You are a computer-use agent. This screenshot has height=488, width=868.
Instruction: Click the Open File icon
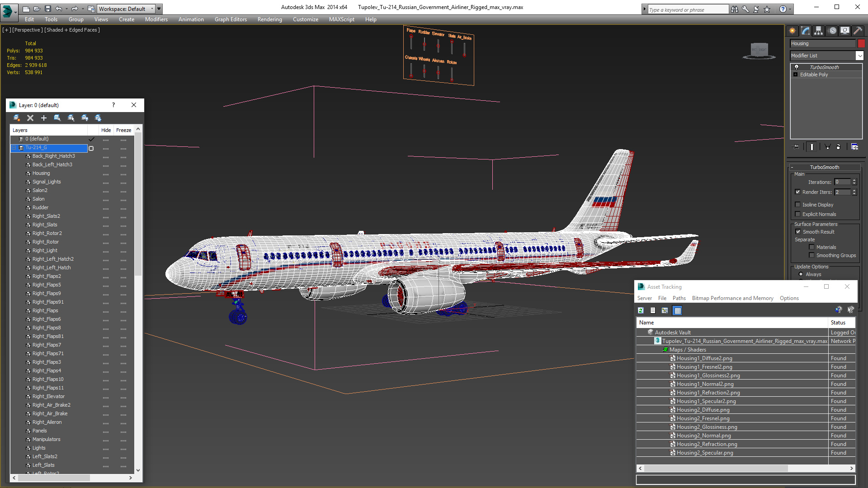(37, 9)
